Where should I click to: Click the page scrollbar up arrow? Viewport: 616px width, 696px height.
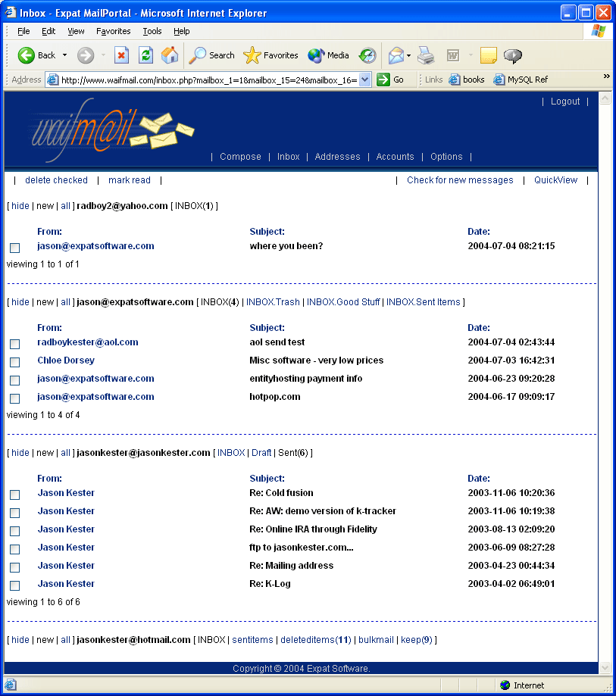(x=605, y=98)
